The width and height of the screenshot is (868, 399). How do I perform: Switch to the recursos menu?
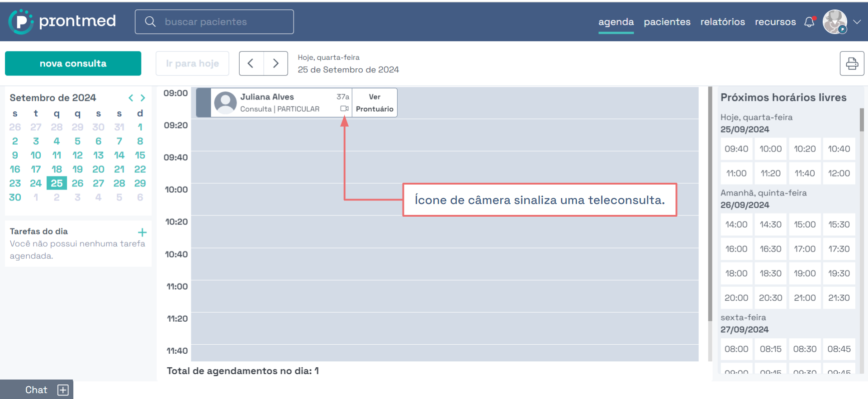point(775,22)
